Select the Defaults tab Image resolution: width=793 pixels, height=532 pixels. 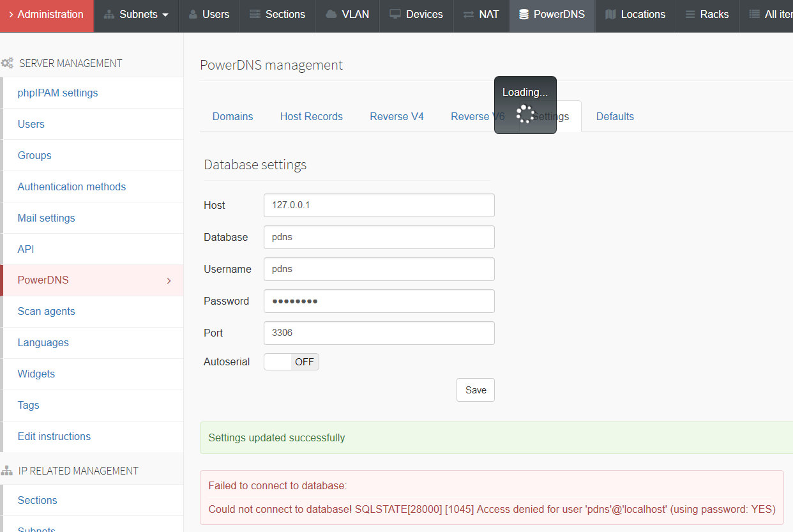[x=615, y=116]
